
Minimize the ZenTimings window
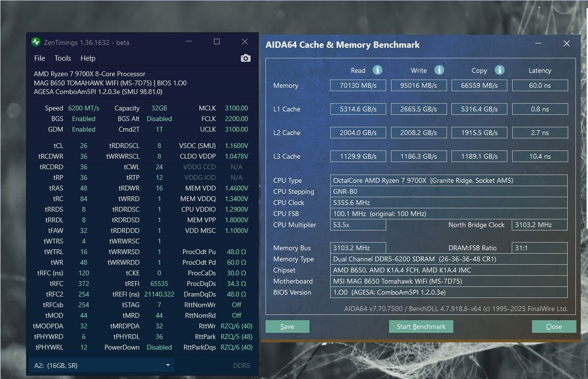(x=190, y=42)
